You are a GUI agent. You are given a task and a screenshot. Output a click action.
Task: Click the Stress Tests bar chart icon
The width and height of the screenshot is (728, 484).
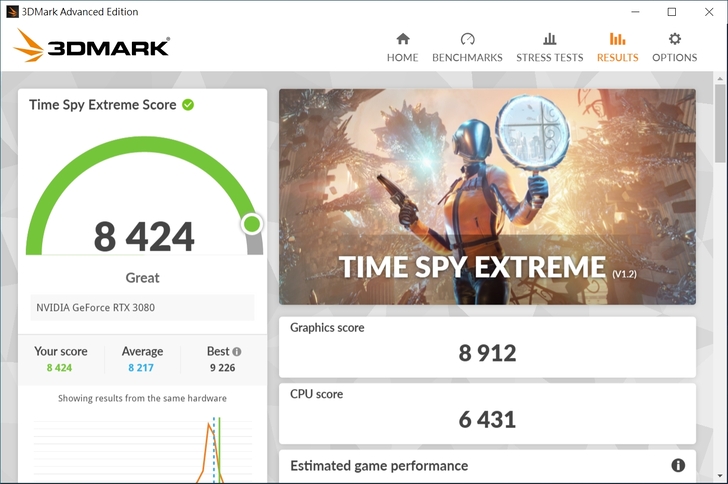(550, 39)
